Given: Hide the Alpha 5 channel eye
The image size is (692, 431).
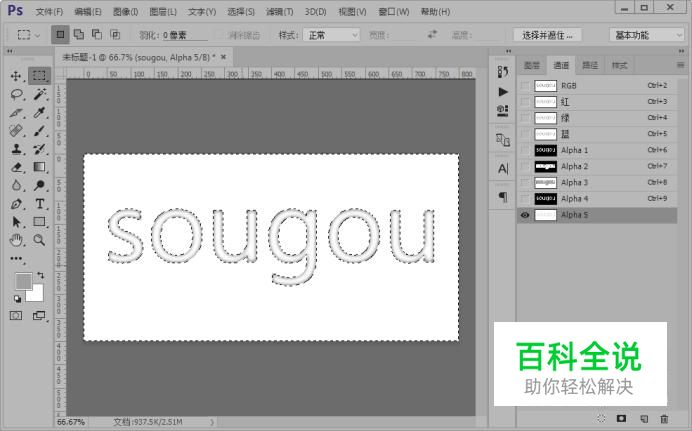Looking at the screenshot, I should click(x=525, y=215).
